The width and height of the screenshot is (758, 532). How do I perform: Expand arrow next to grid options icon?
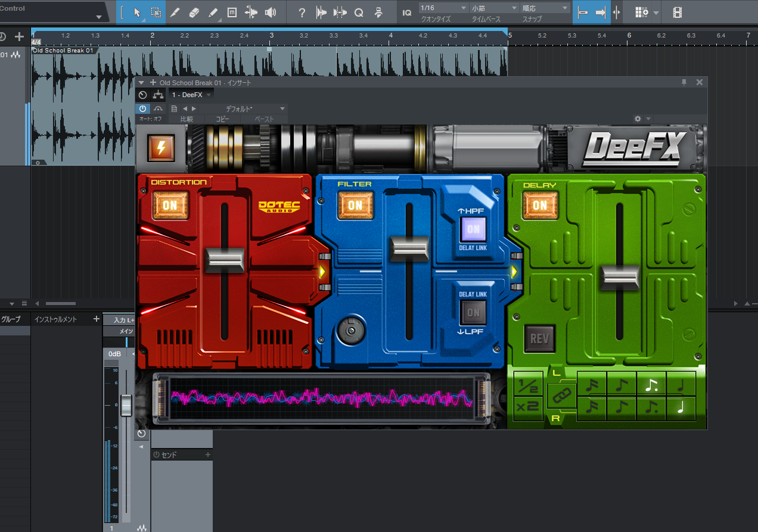tap(656, 13)
